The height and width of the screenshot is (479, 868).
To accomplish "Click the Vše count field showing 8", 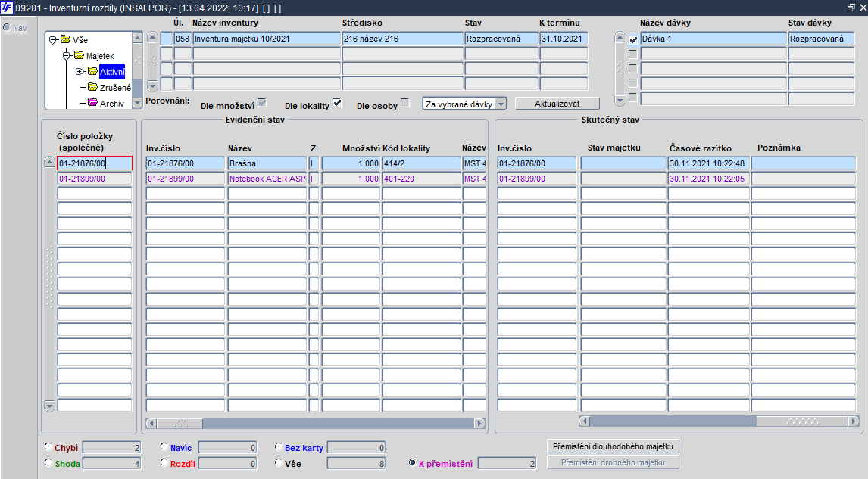I will (356, 464).
